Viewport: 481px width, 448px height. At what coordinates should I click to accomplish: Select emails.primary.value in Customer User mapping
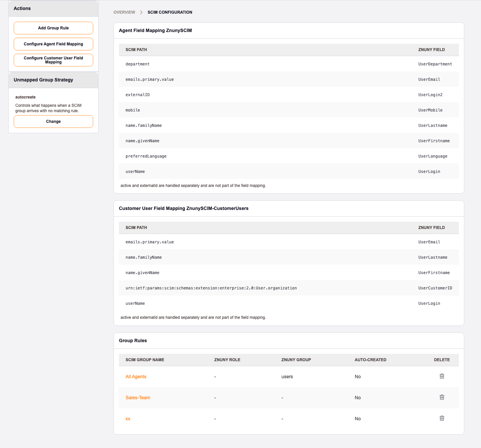tap(150, 242)
